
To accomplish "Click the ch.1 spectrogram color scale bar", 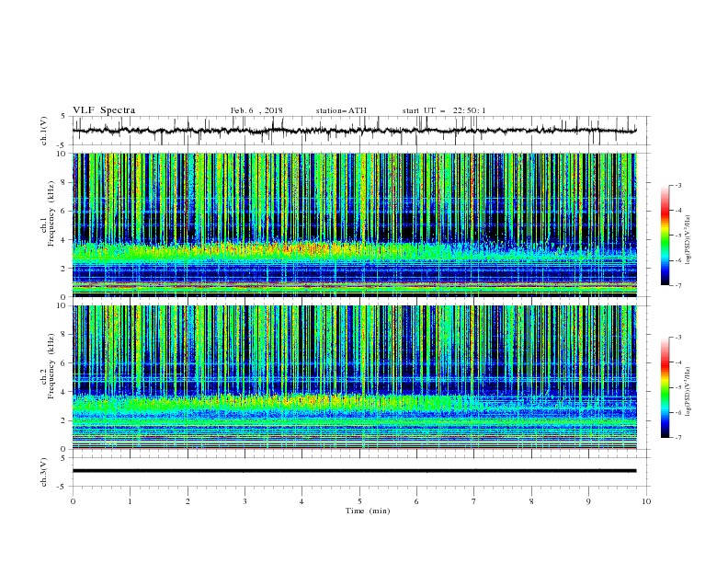I will 665,236.
